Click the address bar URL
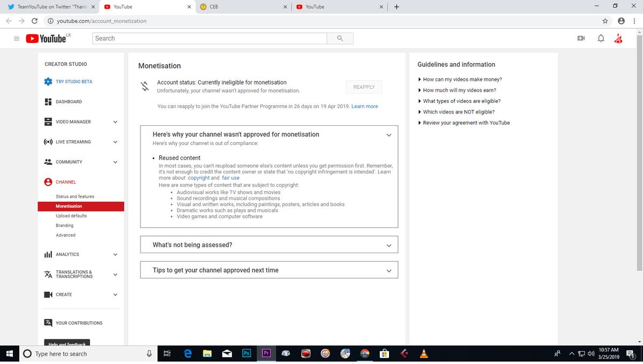643x364 pixels. pyautogui.click(x=101, y=21)
